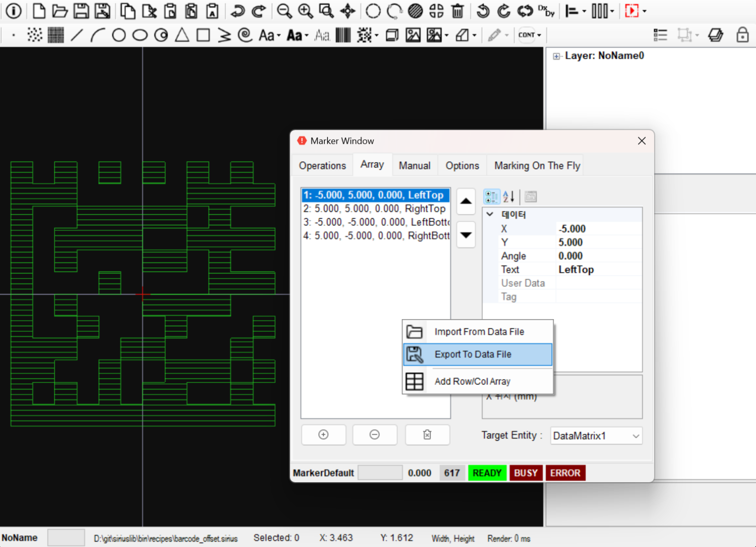Draw a points cloud entity

click(34, 35)
